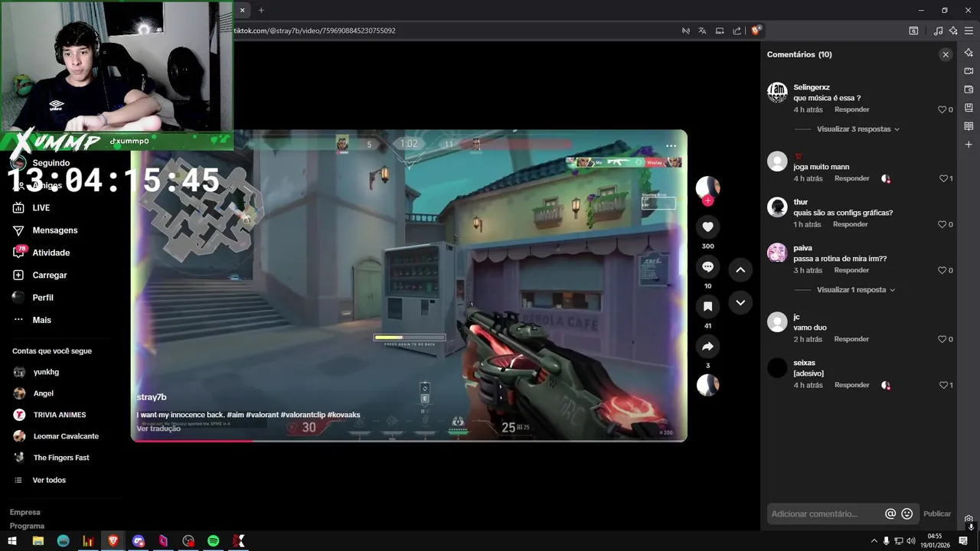Image resolution: width=980 pixels, height=551 pixels.
Task: Insert a mention with the @ icon
Action: tap(890, 514)
